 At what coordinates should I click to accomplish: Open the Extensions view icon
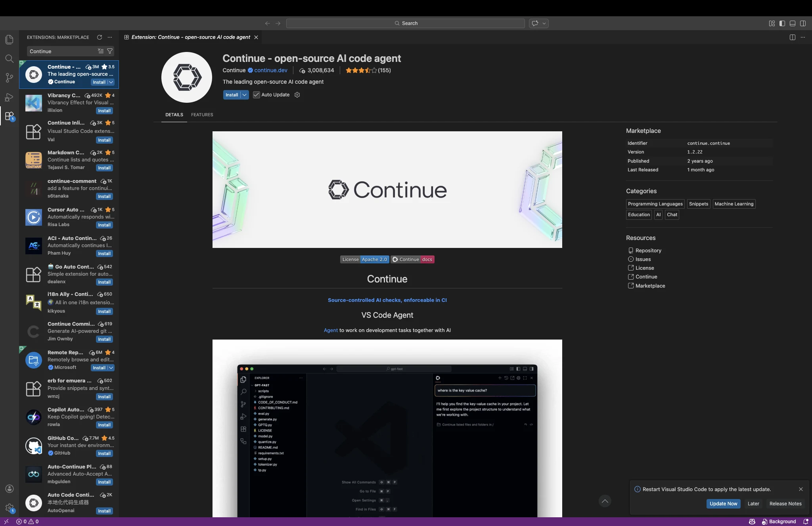[10, 116]
